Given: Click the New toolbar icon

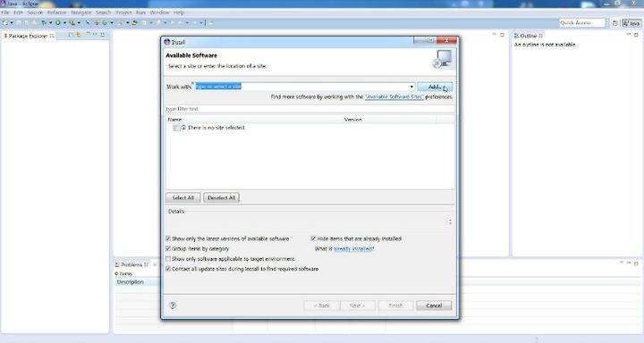Looking at the screenshot, I should pos(5,22).
